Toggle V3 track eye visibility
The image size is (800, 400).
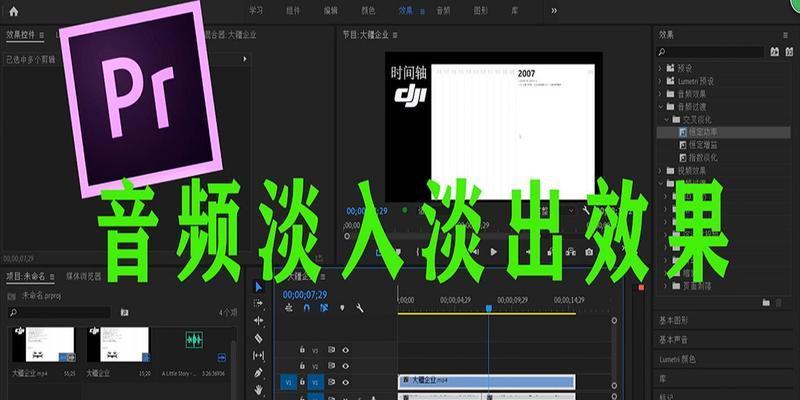click(346, 350)
